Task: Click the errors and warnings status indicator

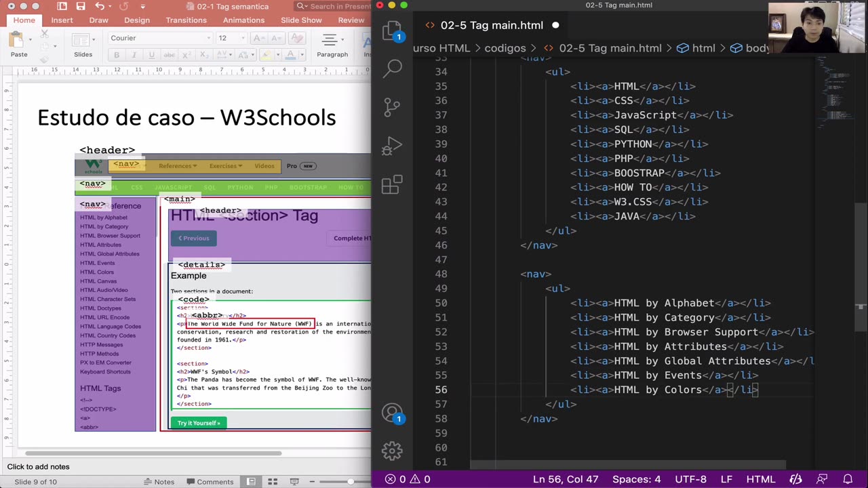Action: click(x=408, y=479)
